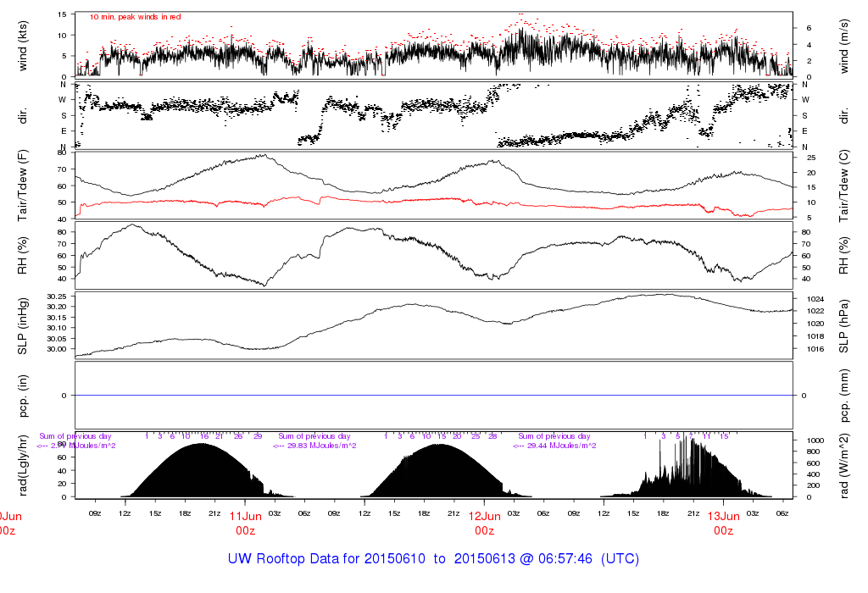
Task: Select the 29.44 MJoules/m^2 daily sum text
Action: (555, 446)
